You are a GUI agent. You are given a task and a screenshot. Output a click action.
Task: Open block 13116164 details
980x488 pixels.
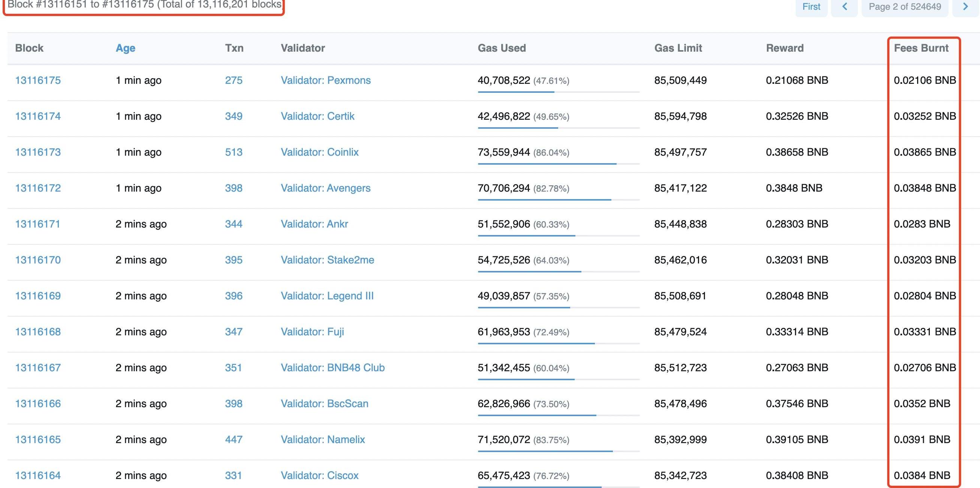(38, 475)
